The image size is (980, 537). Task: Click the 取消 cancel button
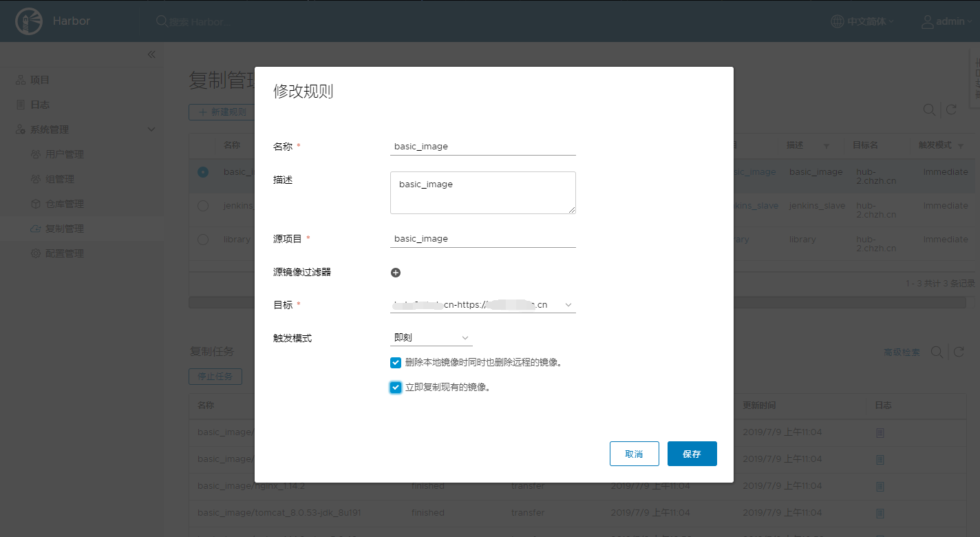tap(635, 454)
